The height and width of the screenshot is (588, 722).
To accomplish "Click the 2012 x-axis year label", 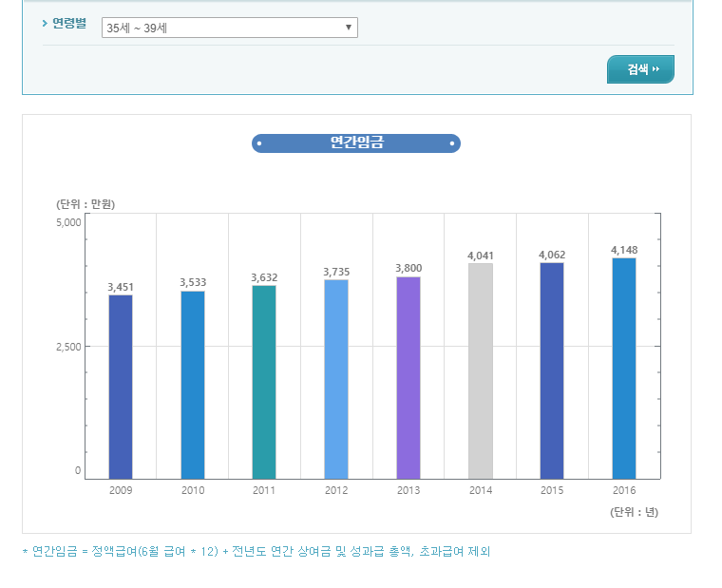I will pos(336,490).
